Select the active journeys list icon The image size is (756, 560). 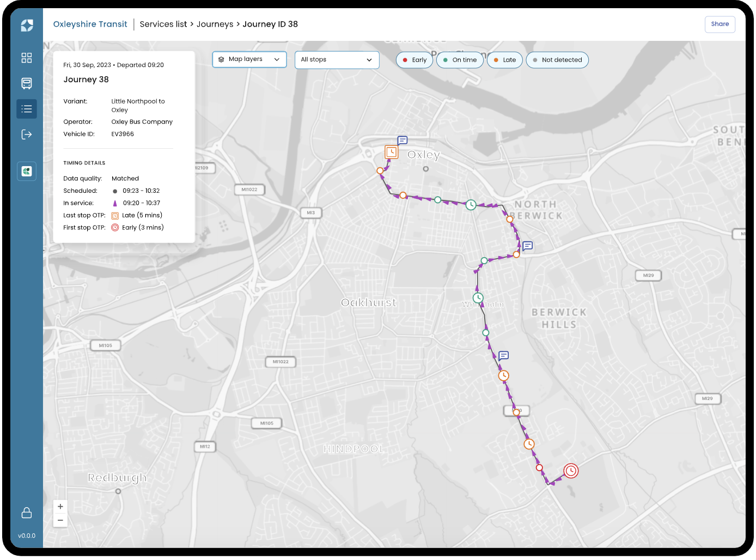click(26, 108)
